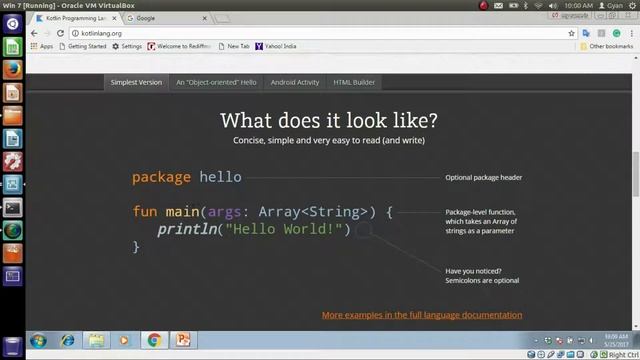Switch to the Google browser tab

click(x=163, y=18)
